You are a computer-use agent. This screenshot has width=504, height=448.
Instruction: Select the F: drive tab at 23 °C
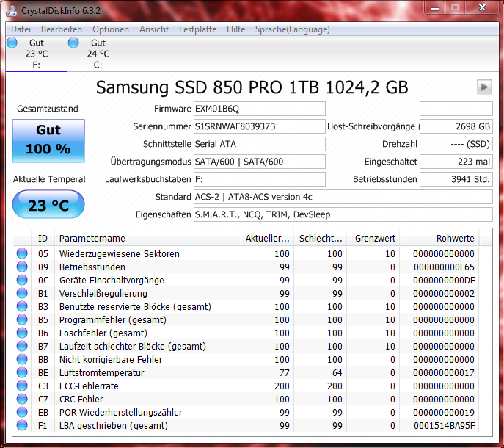pyautogui.click(x=37, y=54)
